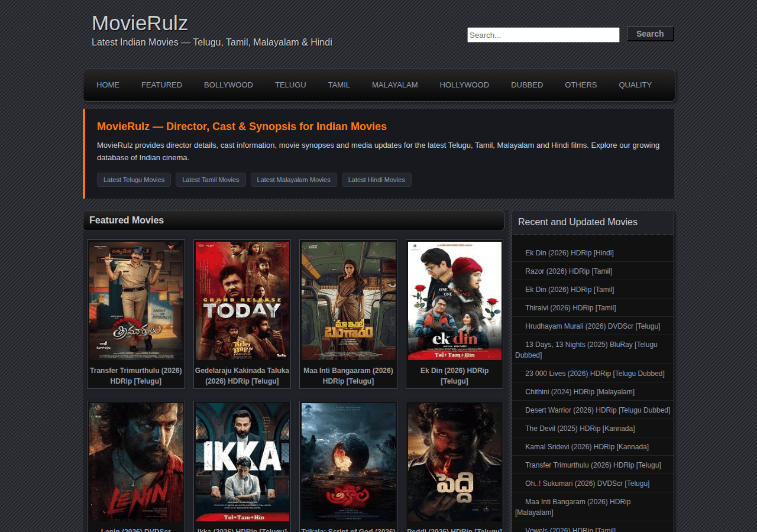
Task: Open the MALAYALAM menu item
Action: (x=394, y=85)
